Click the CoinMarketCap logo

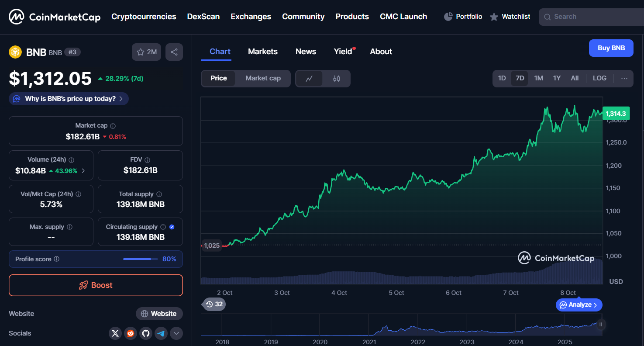[x=55, y=17]
